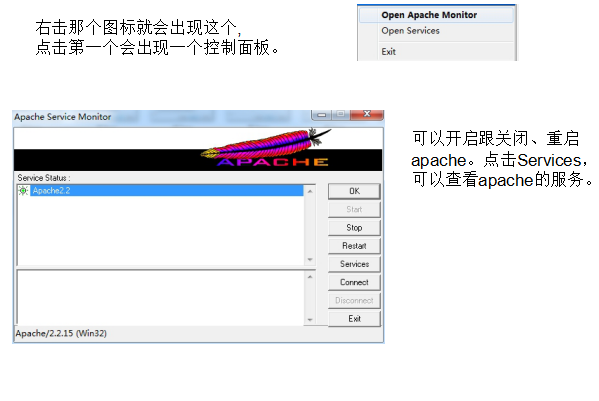Click service list scrollbar down arrow
Viewport: 599px width, 401px height.
(x=310, y=260)
